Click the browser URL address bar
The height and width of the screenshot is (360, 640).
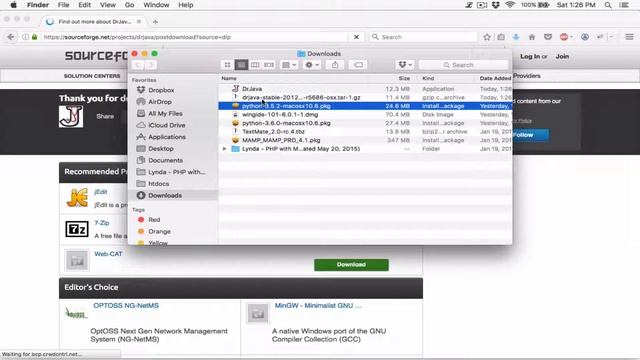tap(195, 37)
